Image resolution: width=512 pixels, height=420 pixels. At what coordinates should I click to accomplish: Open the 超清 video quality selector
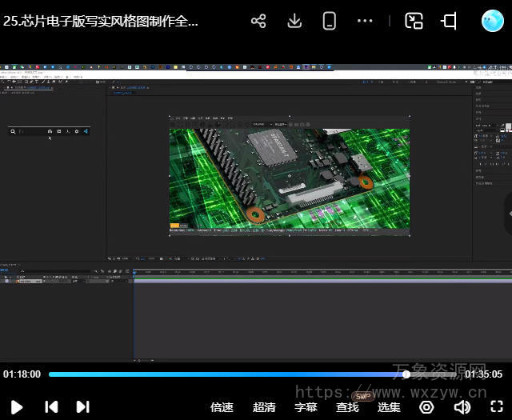[x=264, y=407]
